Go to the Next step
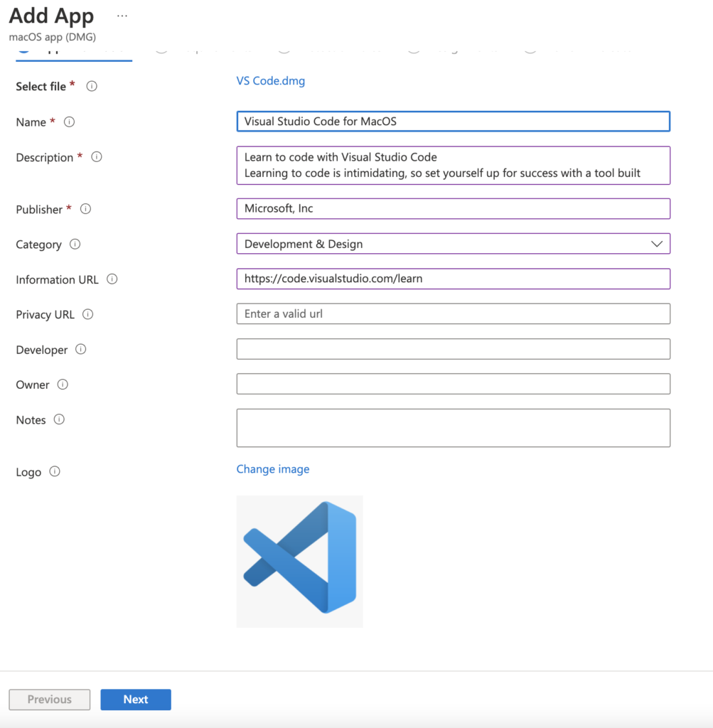 coord(136,700)
